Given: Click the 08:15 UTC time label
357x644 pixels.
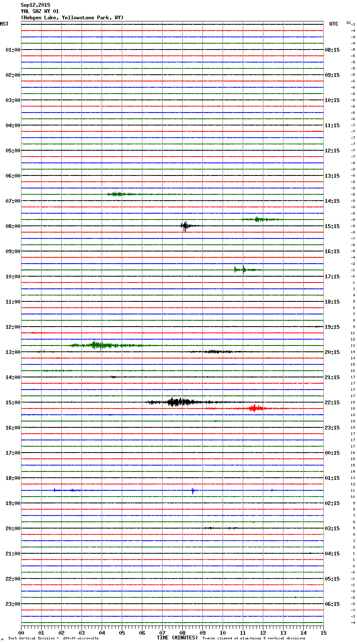Looking at the screenshot, I should click(x=332, y=50).
